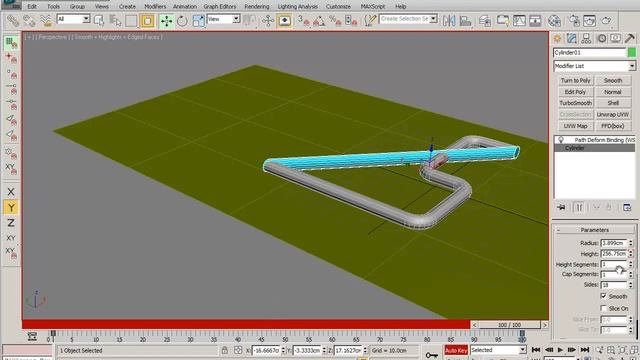The height and width of the screenshot is (360, 640).
Task: Activate the Select and Scale tool
Action: point(198,20)
